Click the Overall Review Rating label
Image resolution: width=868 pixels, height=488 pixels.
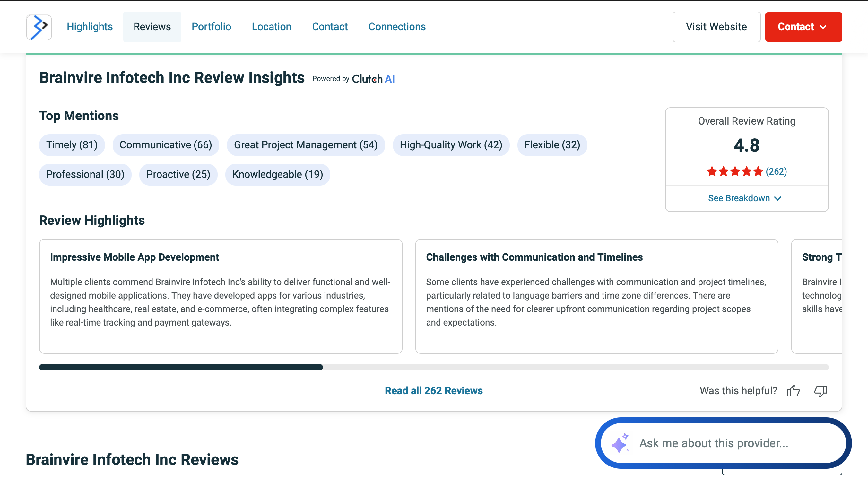click(747, 121)
